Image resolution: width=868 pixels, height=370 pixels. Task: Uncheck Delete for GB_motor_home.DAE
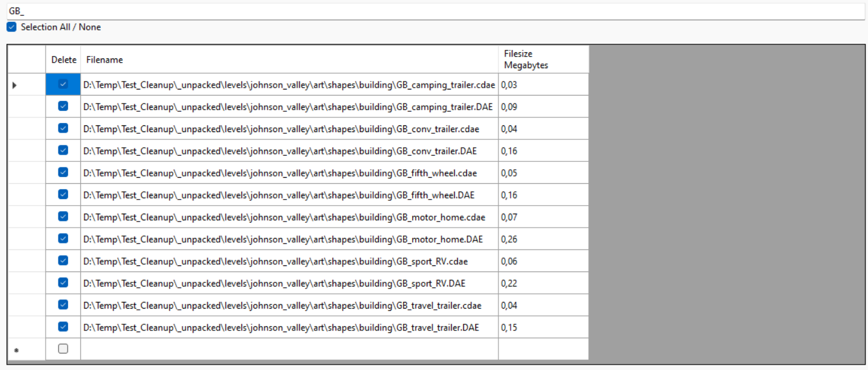tap(63, 238)
